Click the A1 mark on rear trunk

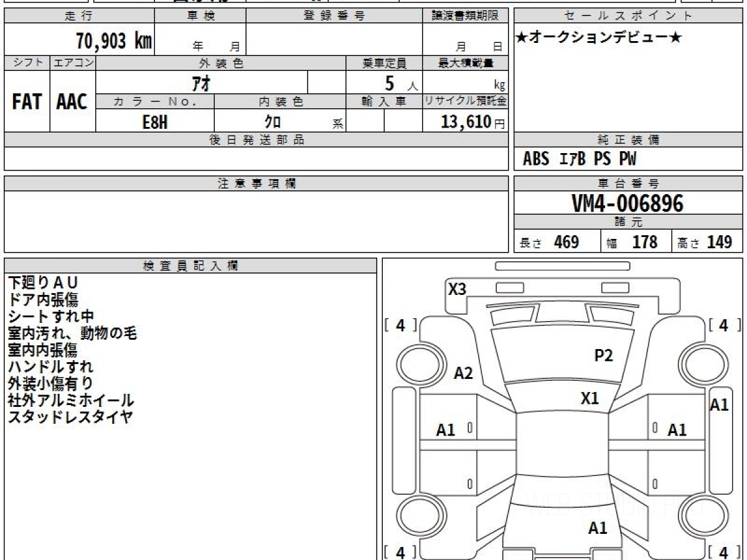coord(598,528)
